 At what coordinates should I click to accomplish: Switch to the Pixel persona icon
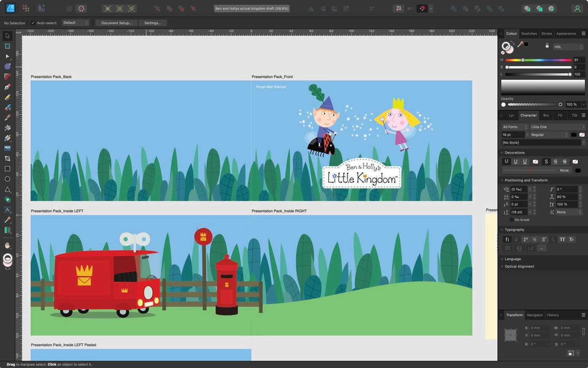pyautogui.click(x=26, y=8)
